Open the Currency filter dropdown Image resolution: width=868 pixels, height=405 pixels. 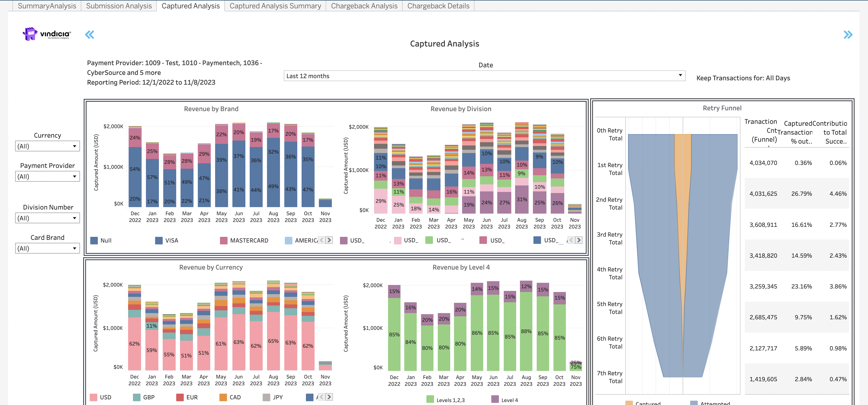[x=48, y=146]
